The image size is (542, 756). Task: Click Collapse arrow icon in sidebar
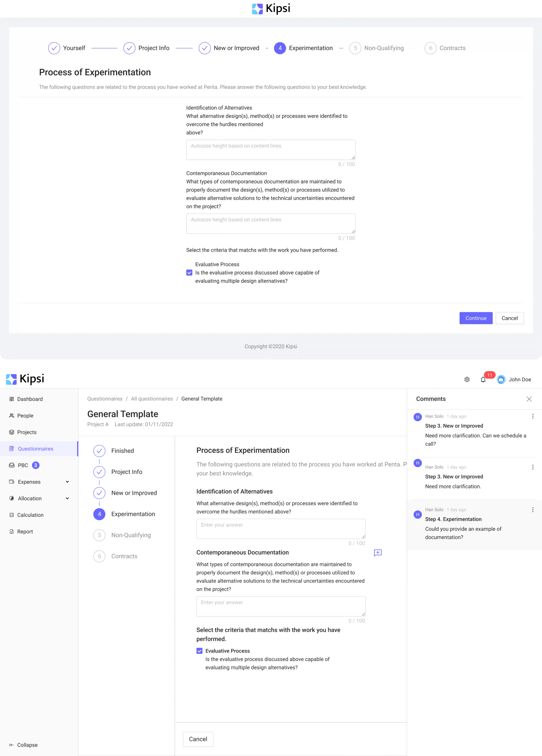(12, 745)
